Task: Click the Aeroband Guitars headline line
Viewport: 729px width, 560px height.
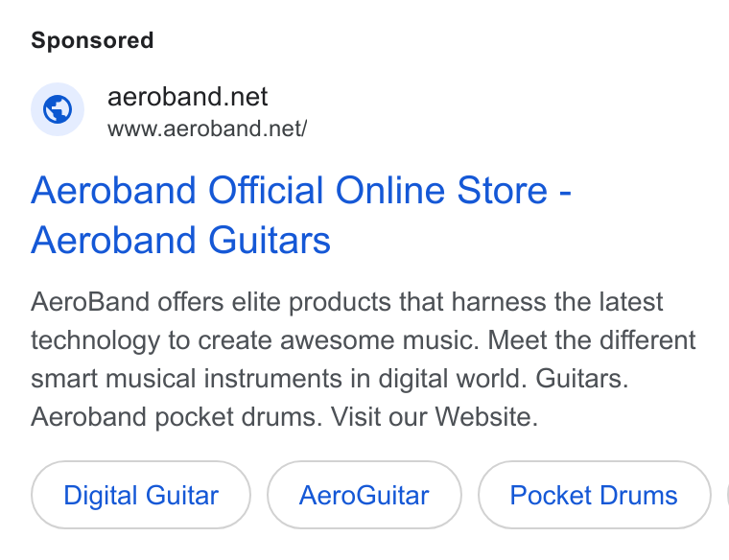Action: tap(180, 240)
